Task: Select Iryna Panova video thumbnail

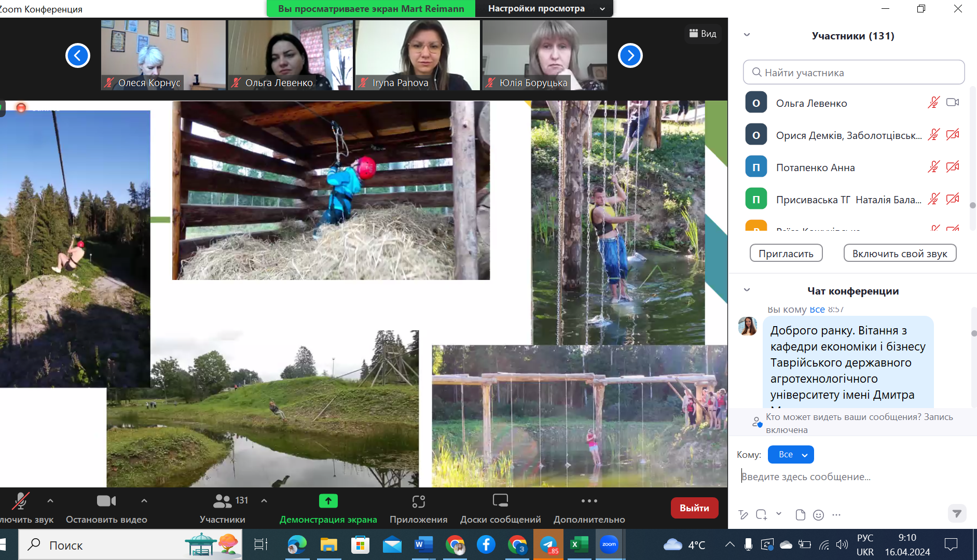Action: (x=418, y=55)
